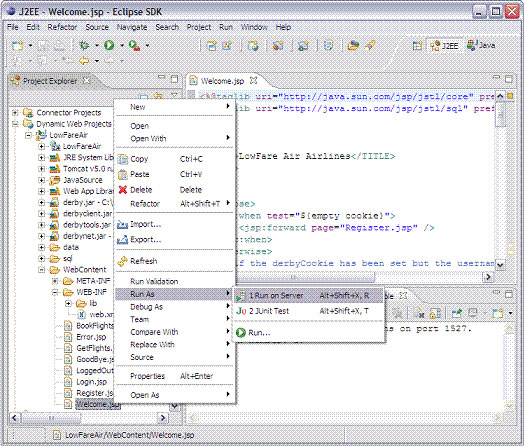Open the Replace With submenu
The image size is (524, 446).
[x=174, y=345]
